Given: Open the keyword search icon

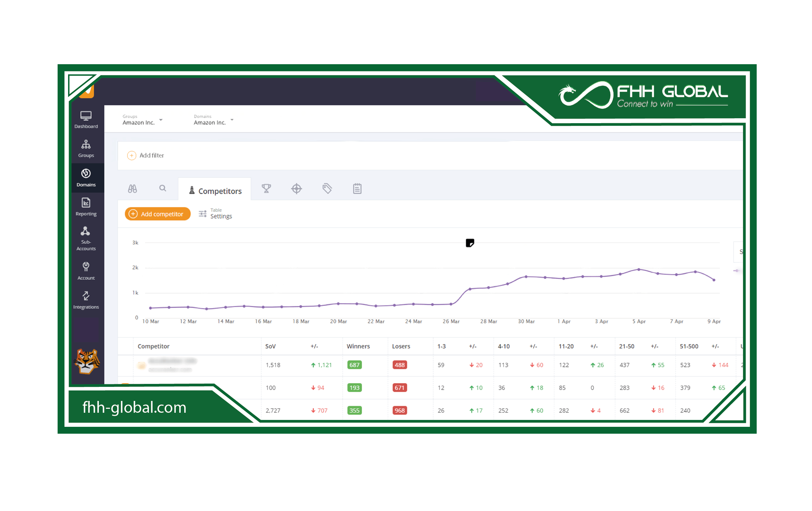Looking at the screenshot, I should pyautogui.click(x=163, y=189).
